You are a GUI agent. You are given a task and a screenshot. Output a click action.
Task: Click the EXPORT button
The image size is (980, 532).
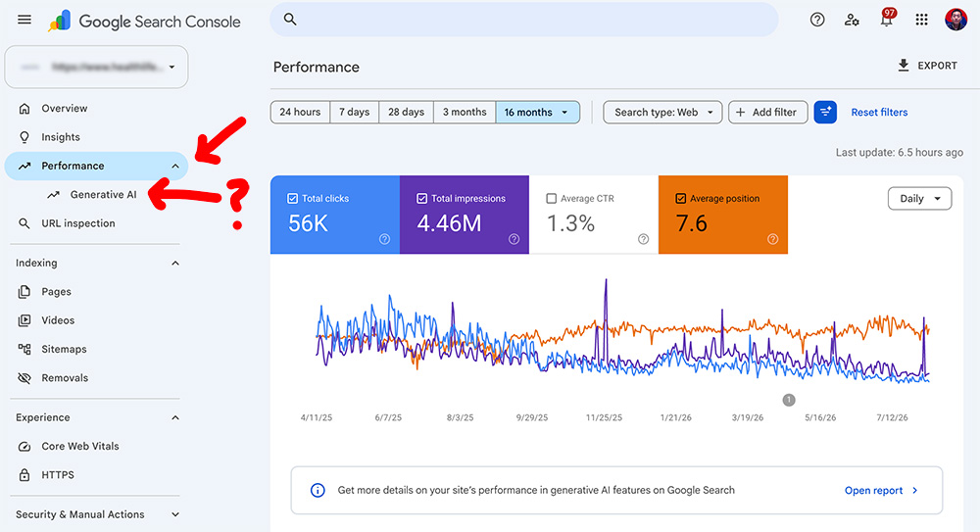coord(927,66)
